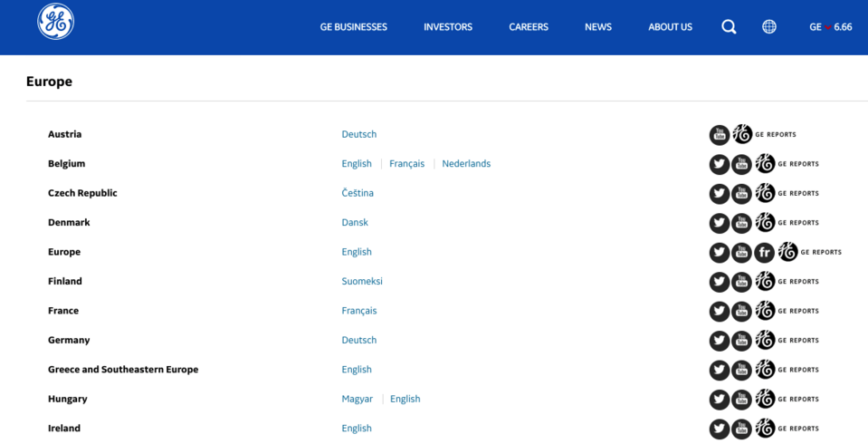868x444 pixels.
Task: Open Czech Republic's Twitter icon
Action: 719,193
